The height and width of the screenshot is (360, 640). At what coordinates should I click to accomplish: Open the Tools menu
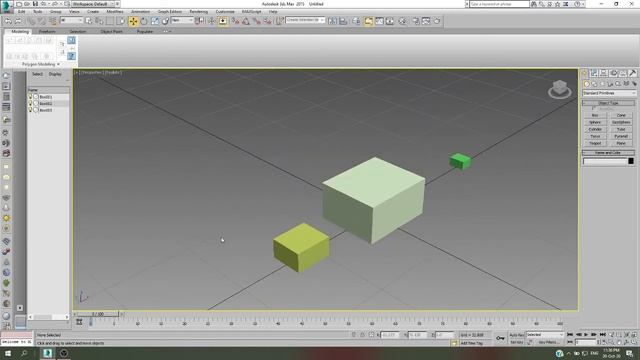pyautogui.click(x=38, y=11)
